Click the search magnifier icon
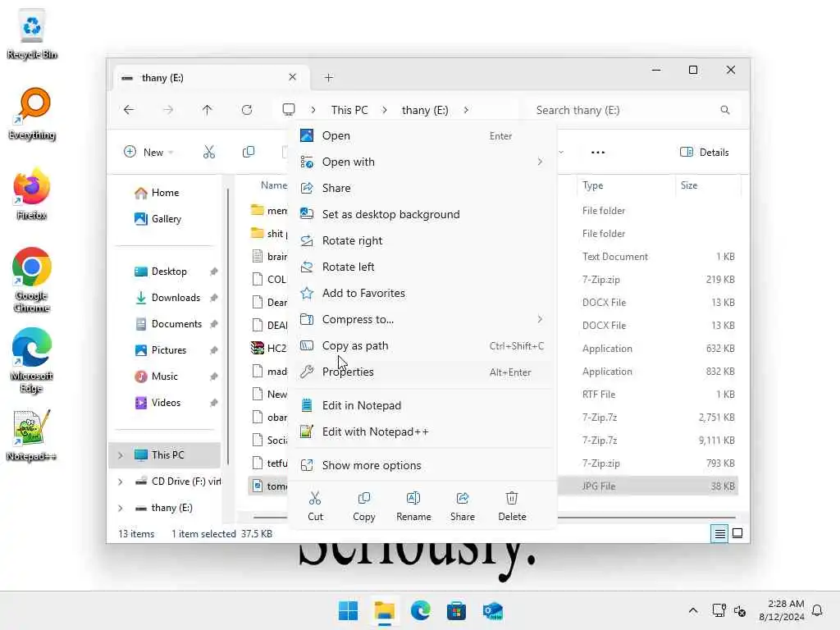This screenshot has height=630, width=840. coord(725,110)
